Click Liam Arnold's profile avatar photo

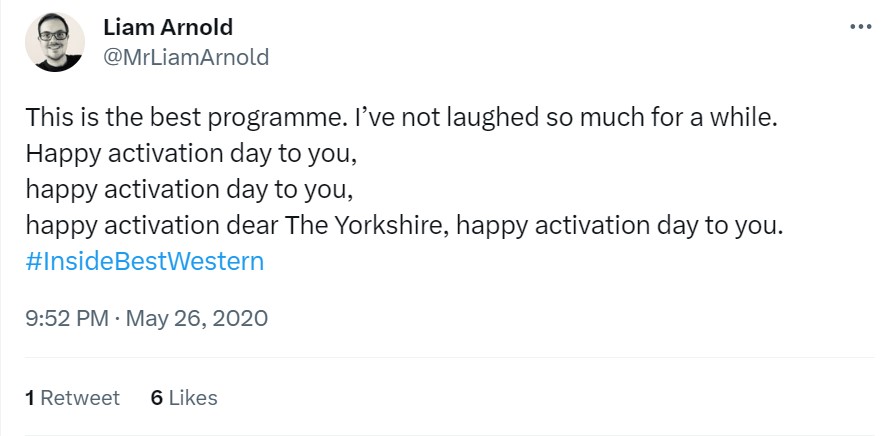click(x=54, y=41)
